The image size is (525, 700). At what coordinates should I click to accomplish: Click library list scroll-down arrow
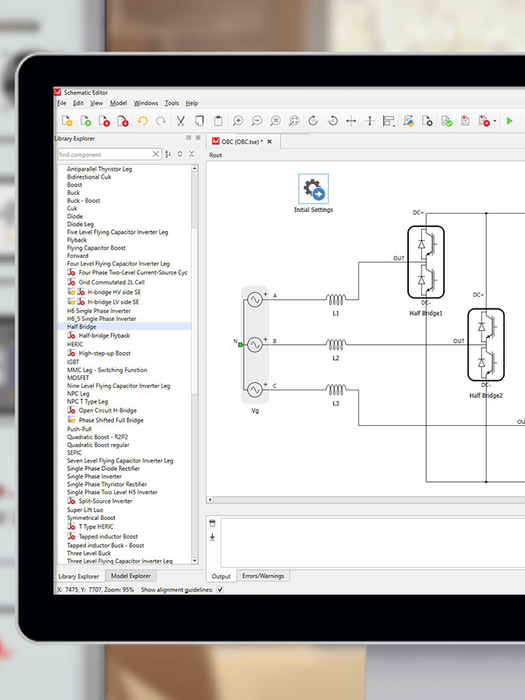[195, 561]
